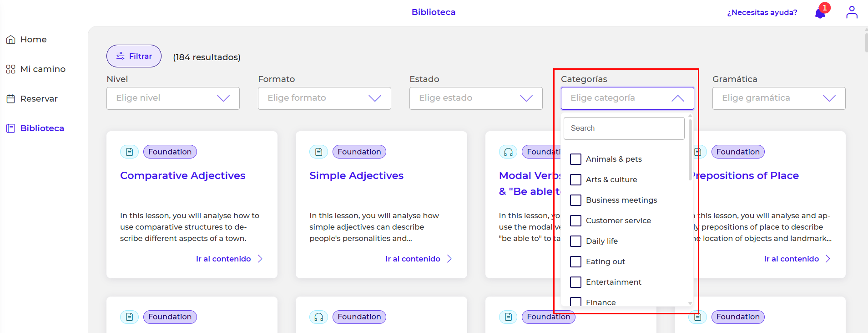
Task: Expand the Elige nivel dropdown
Action: 173,98
